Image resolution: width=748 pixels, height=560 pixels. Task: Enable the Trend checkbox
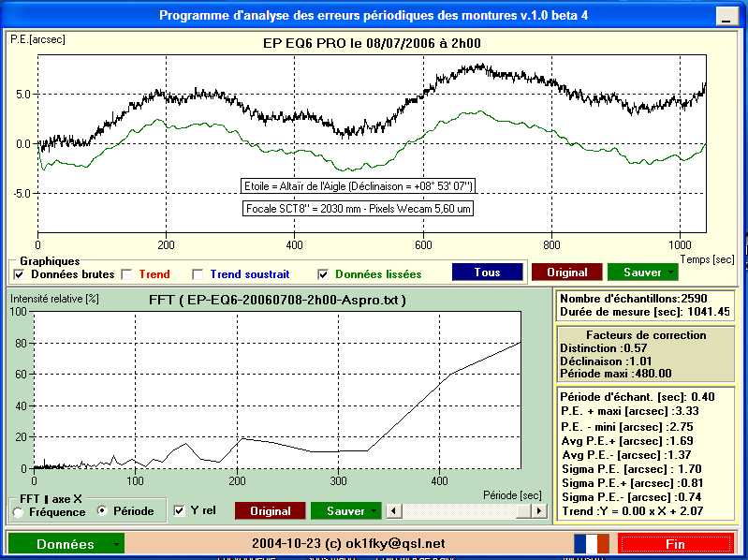(127, 274)
